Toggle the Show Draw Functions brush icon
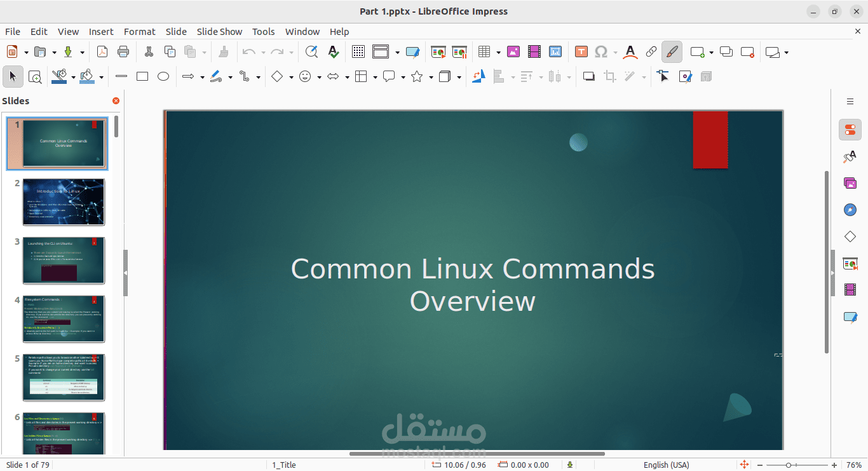The width and height of the screenshot is (868, 471). pos(672,51)
